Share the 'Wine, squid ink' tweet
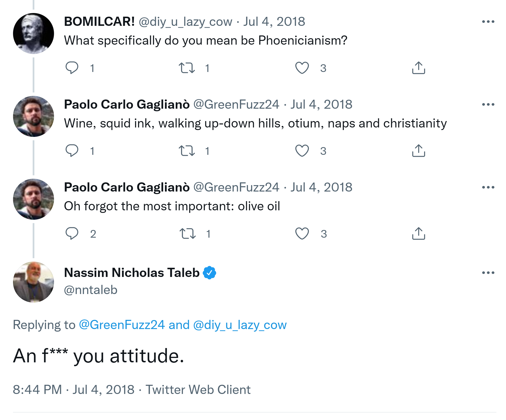506x420 pixels. (418, 151)
